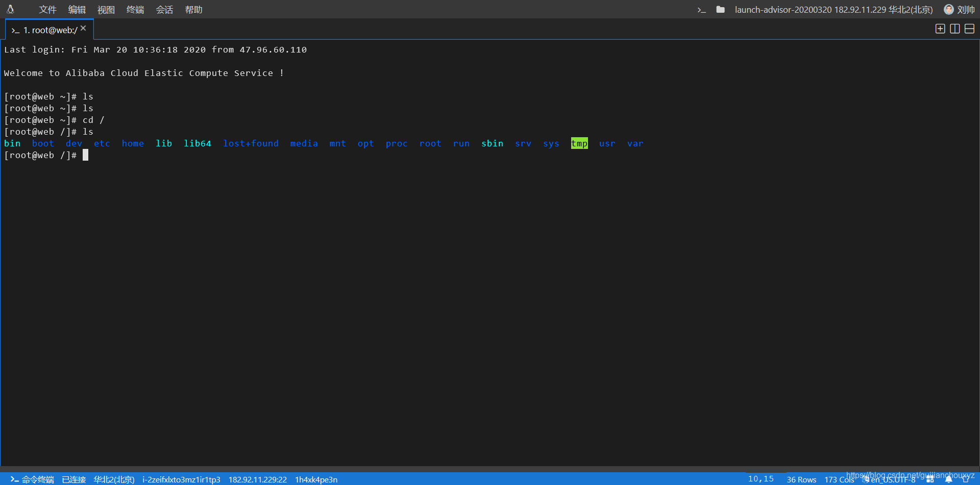Select the 1. root@web:/ tab
The image size is (980, 485).
click(50, 30)
